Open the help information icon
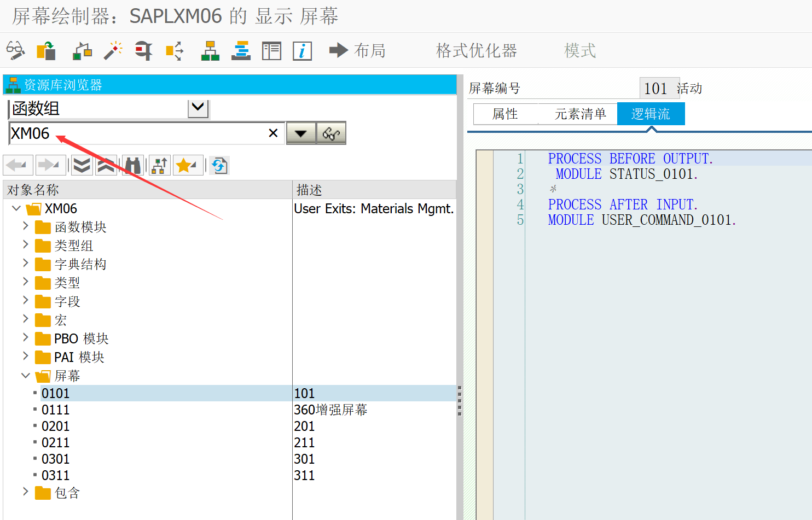 point(302,50)
